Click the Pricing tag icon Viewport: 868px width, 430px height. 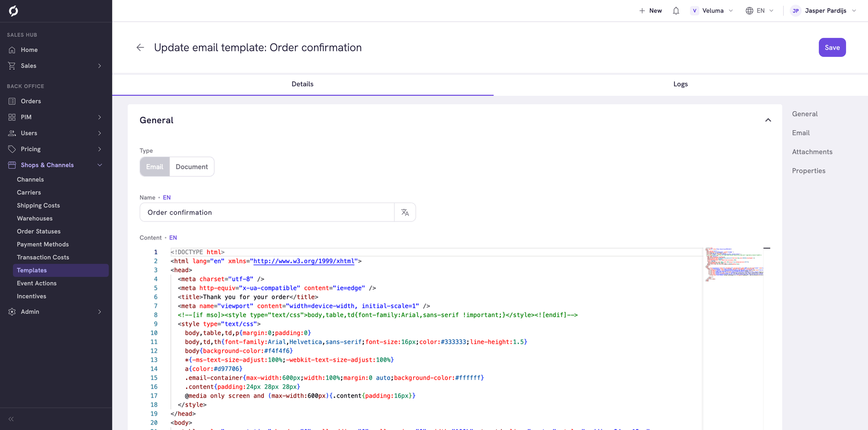coord(12,149)
